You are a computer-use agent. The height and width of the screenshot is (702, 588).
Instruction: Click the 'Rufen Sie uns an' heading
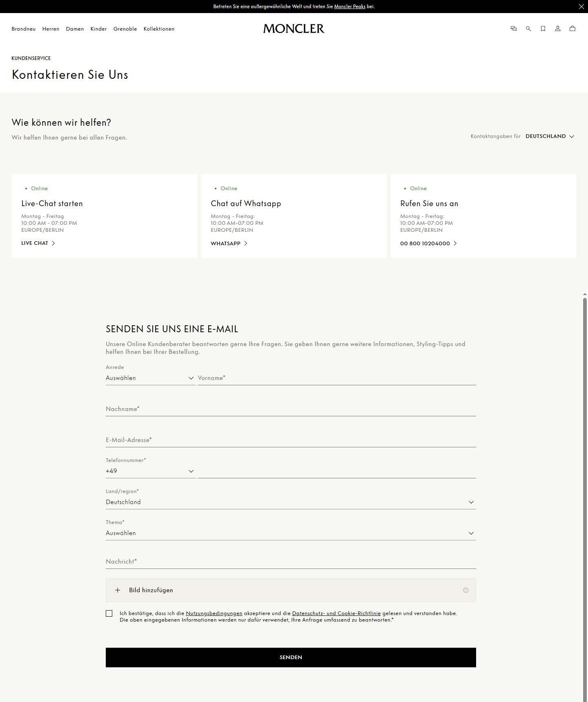429,204
